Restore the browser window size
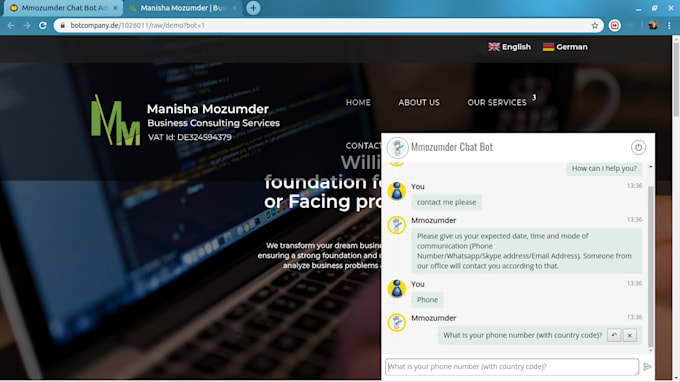 pyautogui.click(x=654, y=8)
